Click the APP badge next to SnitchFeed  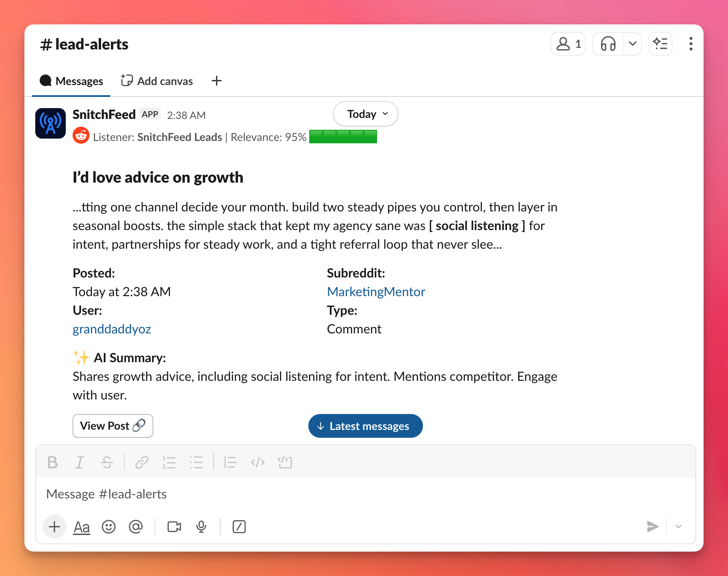150,114
